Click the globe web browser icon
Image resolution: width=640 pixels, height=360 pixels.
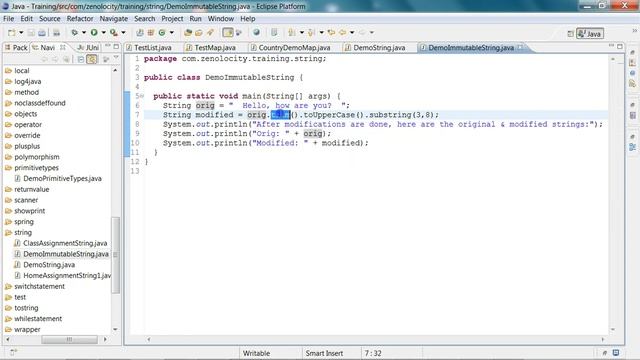pos(256,33)
